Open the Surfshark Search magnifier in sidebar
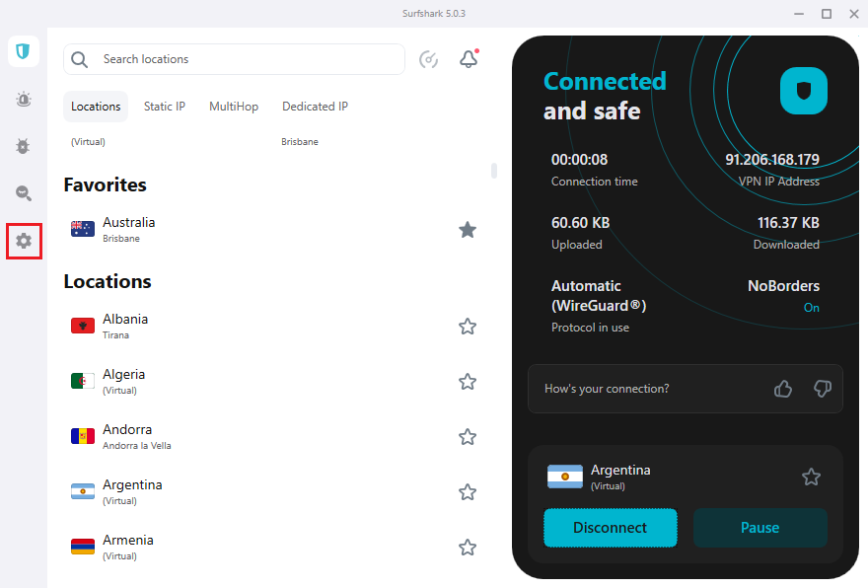The image size is (868, 588). [24, 193]
